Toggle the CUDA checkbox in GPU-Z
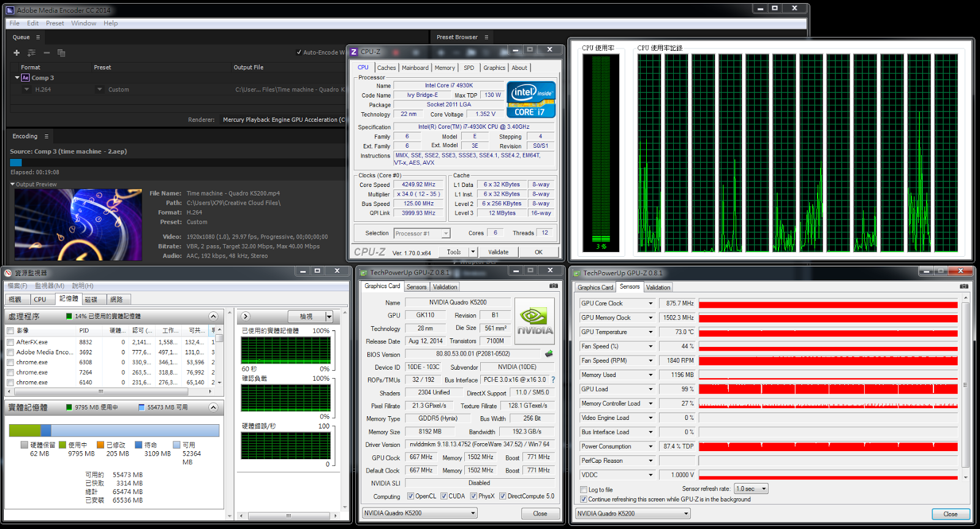This screenshot has width=980, height=529. click(x=444, y=496)
